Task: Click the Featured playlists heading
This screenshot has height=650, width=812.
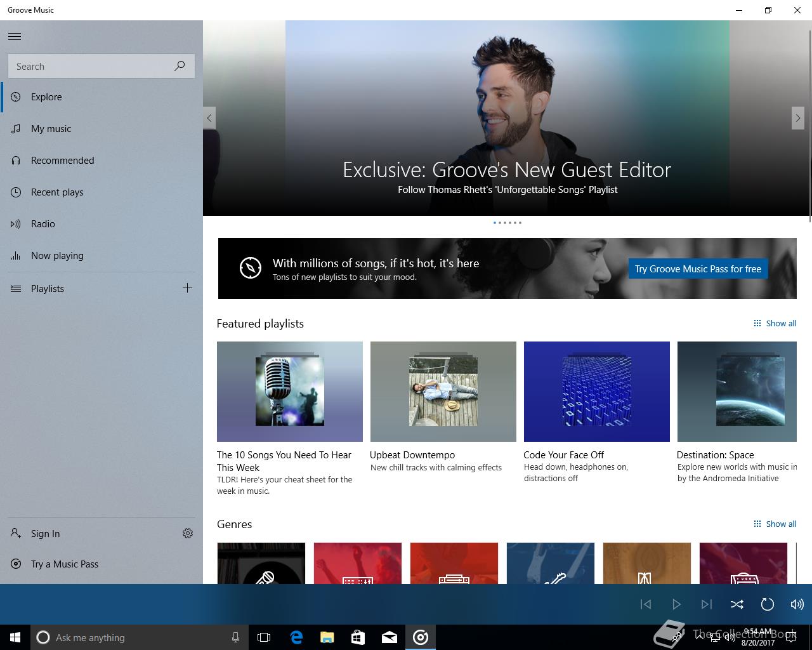Action: click(260, 324)
